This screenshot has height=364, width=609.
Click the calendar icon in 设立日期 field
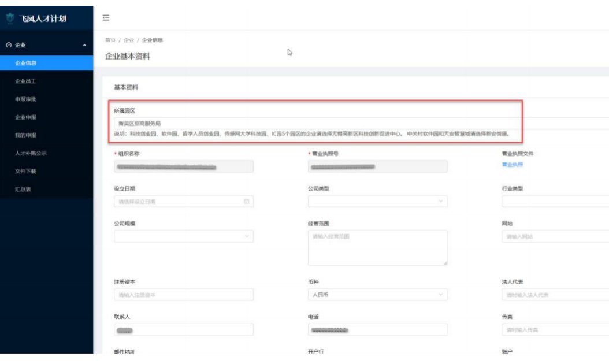tap(246, 202)
